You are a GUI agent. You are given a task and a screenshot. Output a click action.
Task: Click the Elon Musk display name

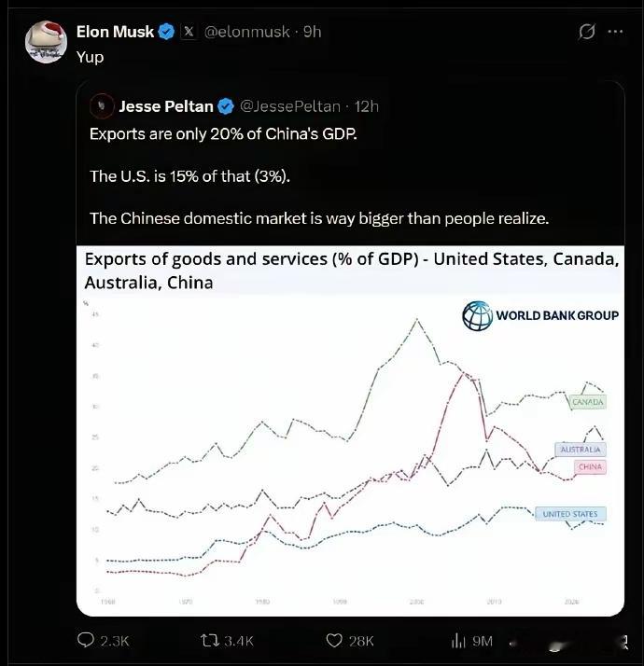[116, 32]
